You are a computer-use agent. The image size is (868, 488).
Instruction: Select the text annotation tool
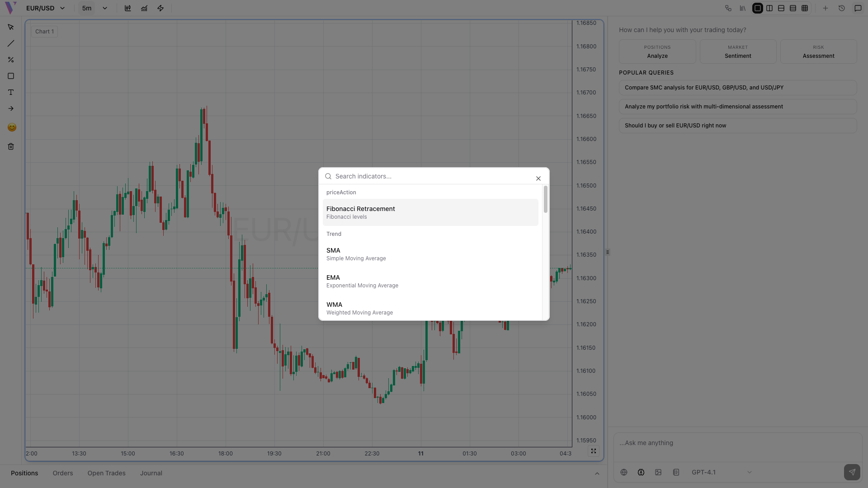click(x=11, y=92)
